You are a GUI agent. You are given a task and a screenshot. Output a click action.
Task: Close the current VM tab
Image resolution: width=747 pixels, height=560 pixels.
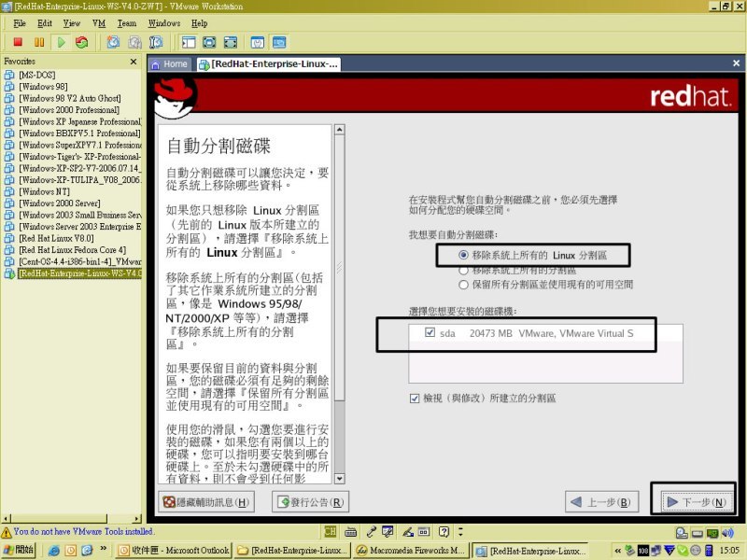click(x=736, y=63)
